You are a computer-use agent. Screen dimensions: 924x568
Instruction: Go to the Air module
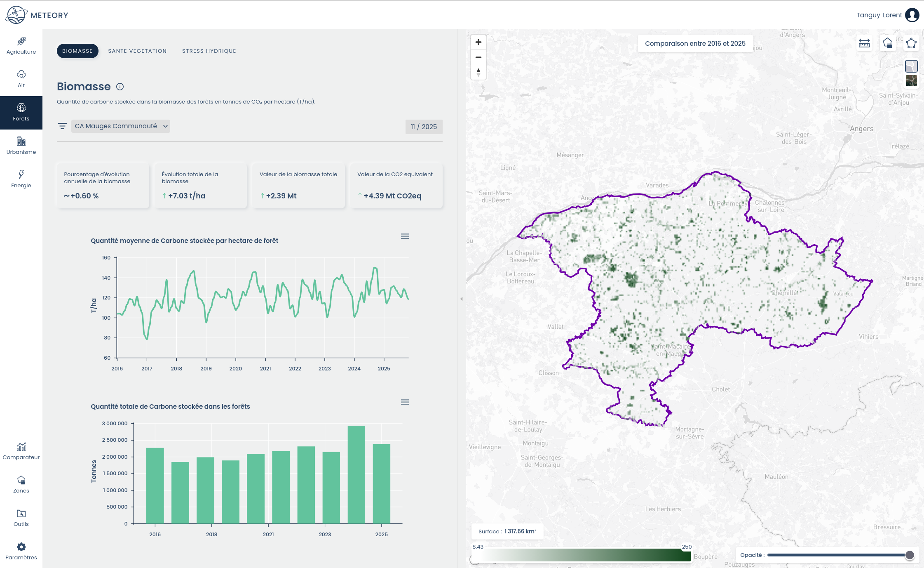click(21, 79)
